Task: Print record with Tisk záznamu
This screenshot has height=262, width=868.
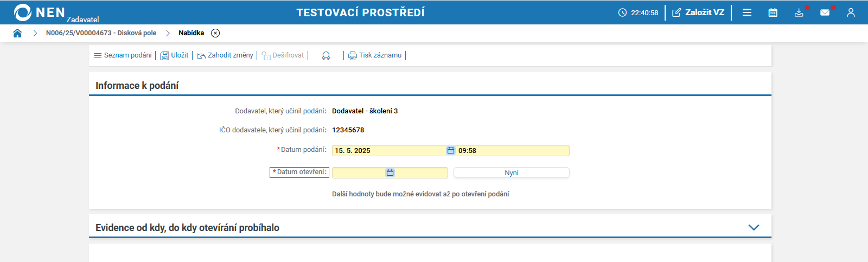Action: tap(375, 55)
